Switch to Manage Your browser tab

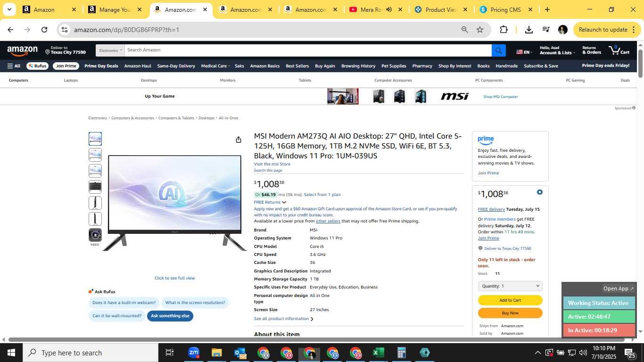116,9
